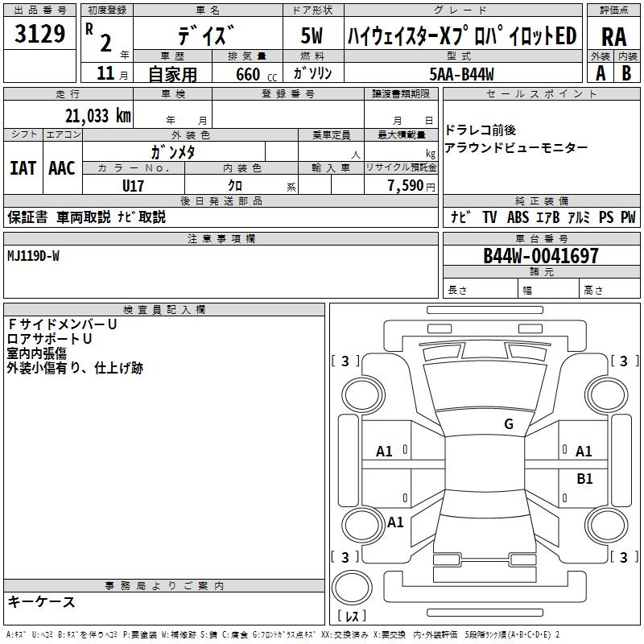Click the fuel type ガソリン
Viewport: 644px width, 644px height.
(x=312, y=73)
